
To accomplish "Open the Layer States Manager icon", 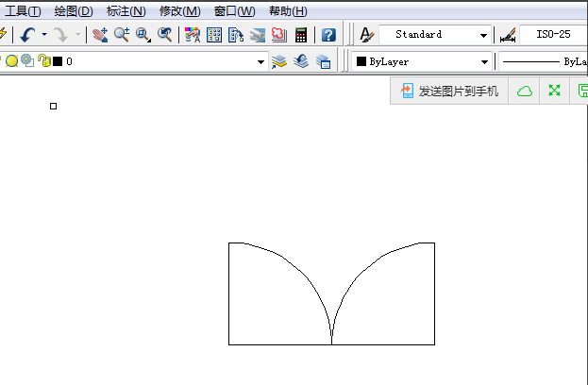I will [323, 61].
